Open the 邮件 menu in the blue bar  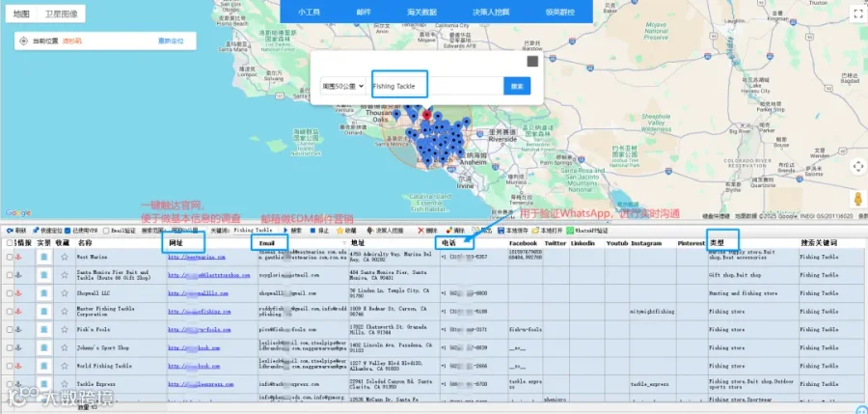coord(364,12)
